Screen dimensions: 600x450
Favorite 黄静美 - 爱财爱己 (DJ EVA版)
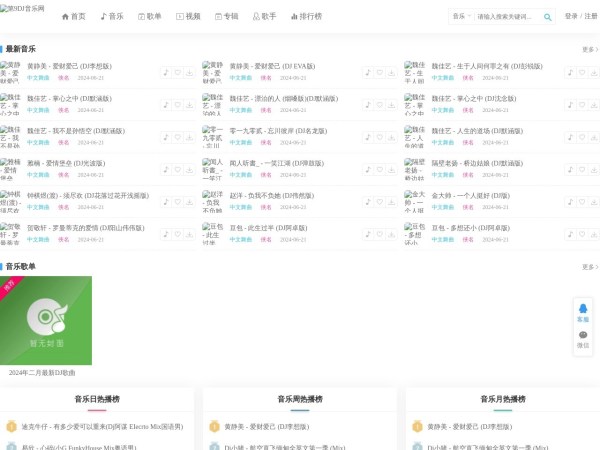click(380, 72)
